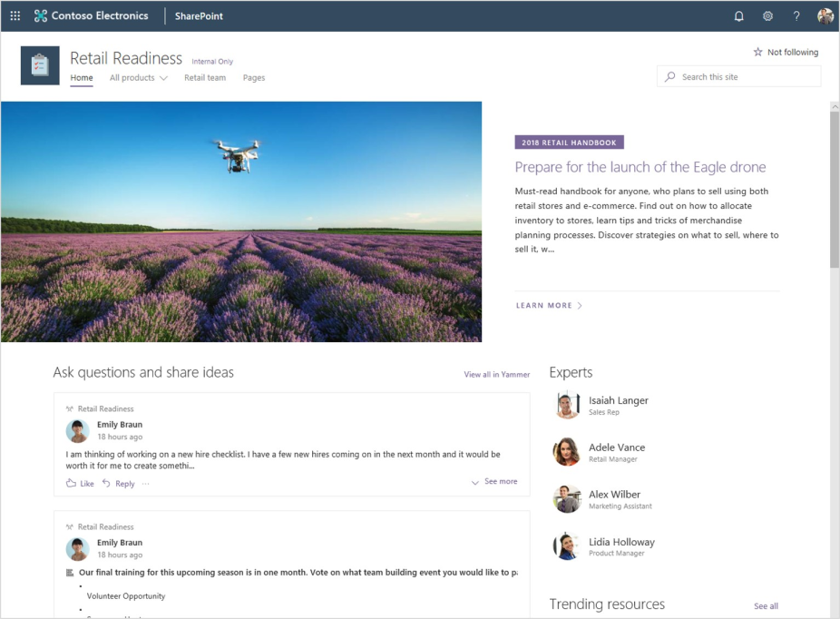Go to the Home tab

pos(82,78)
